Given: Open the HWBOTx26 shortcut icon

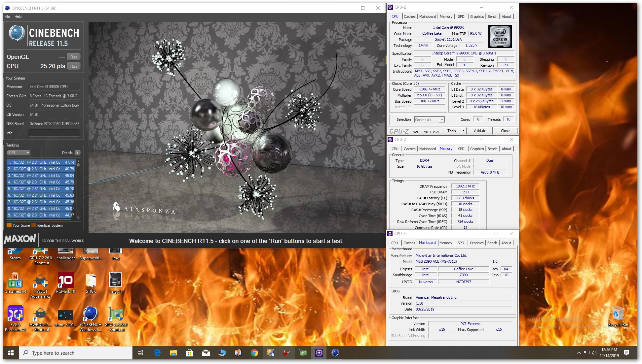Looking at the screenshot, I should point(41,319).
